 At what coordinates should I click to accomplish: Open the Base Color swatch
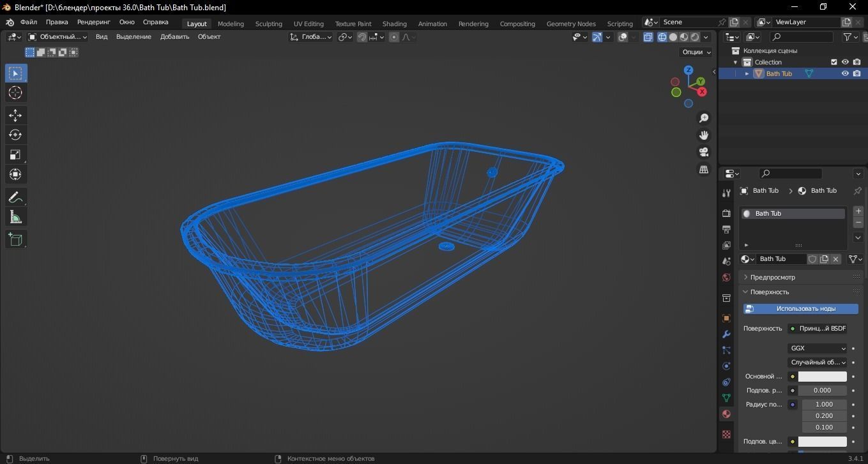pyautogui.click(x=823, y=377)
